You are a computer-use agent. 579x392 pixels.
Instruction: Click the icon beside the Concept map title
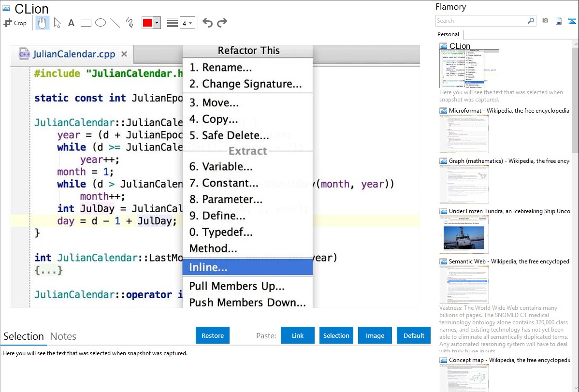point(443,360)
